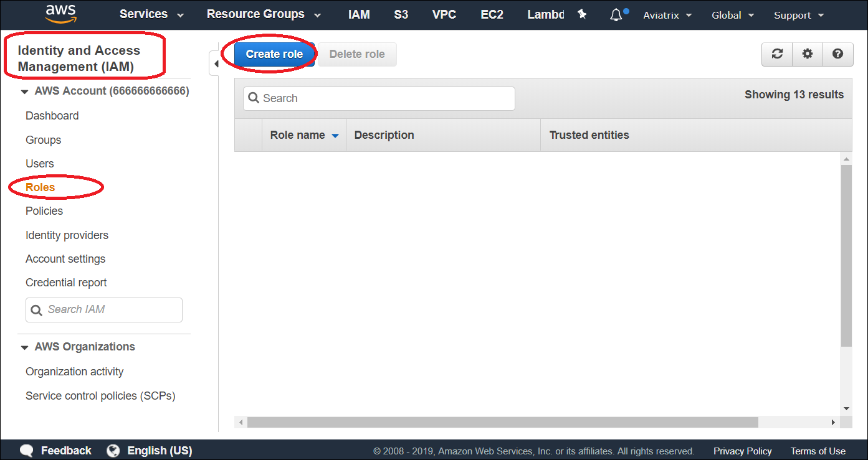Open the EC2 service shortcut
This screenshot has width=868, height=460.
(492, 14)
